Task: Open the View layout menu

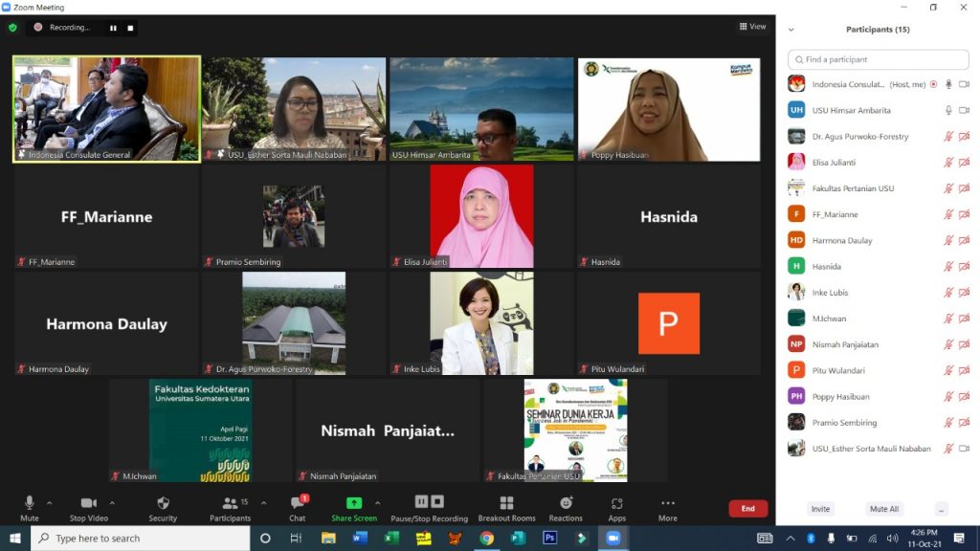Action: pos(752,27)
